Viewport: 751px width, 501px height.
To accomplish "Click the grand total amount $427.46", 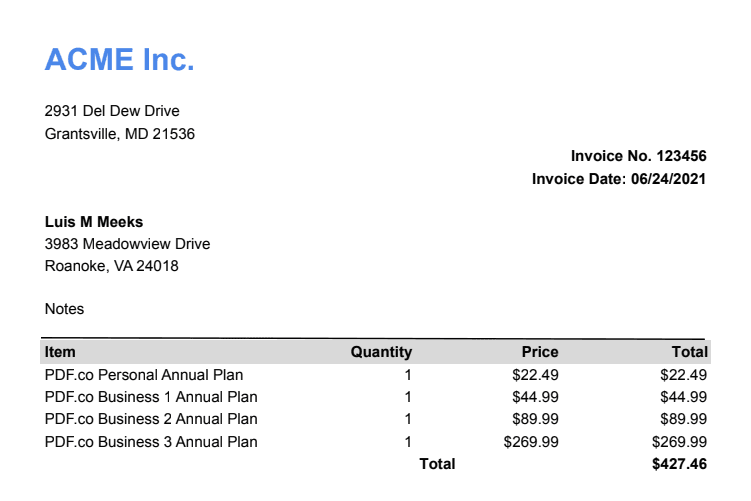I will pos(679,464).
